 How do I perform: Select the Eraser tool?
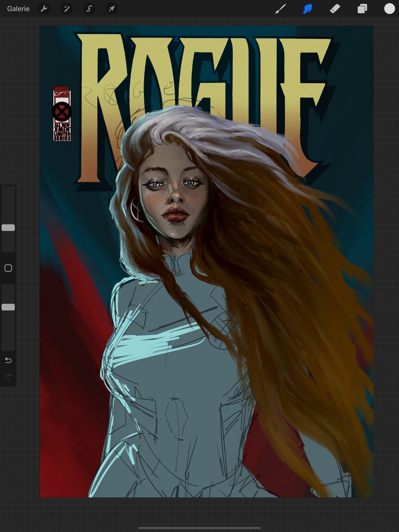pos(335,9)
